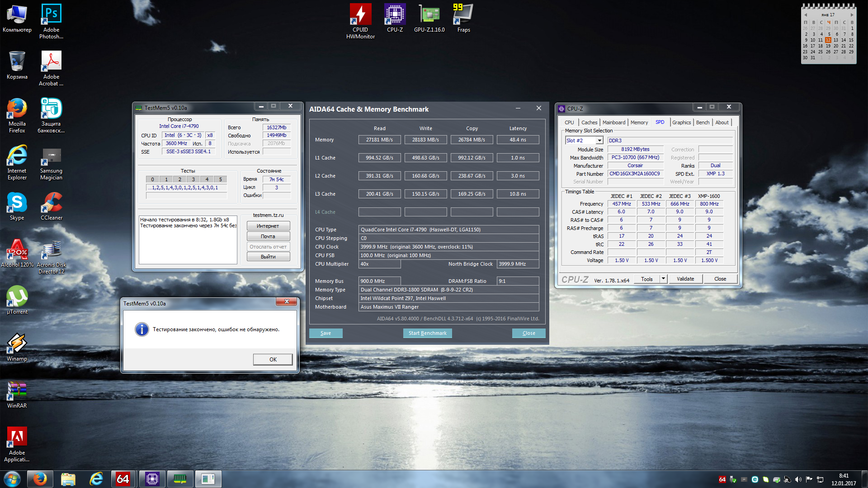Open the Alcohol 120% desktop shortcut
The image size is (868, 488).
[x=17, y=251]
